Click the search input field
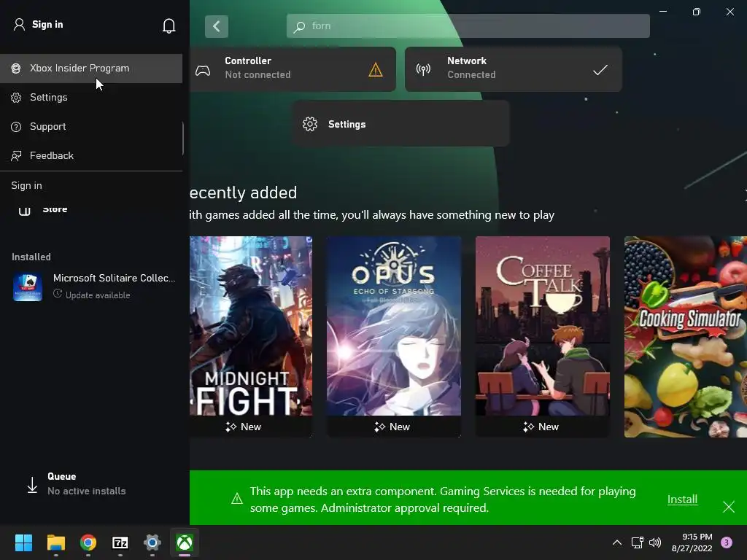Screen dimensions: 747x560 (468, 26)
